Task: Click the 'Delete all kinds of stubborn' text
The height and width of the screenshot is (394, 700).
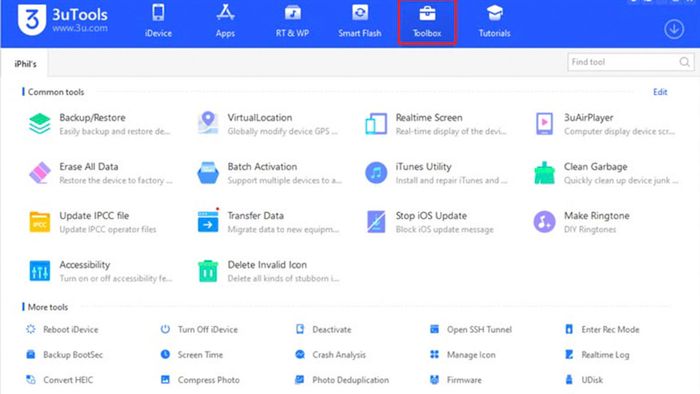Action: [283, 278]
